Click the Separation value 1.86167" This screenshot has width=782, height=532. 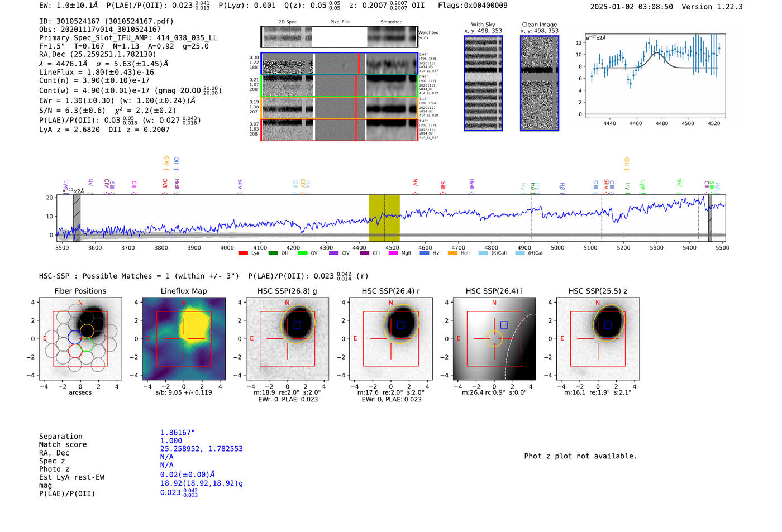pyautogui.click(x=178, y=433)
